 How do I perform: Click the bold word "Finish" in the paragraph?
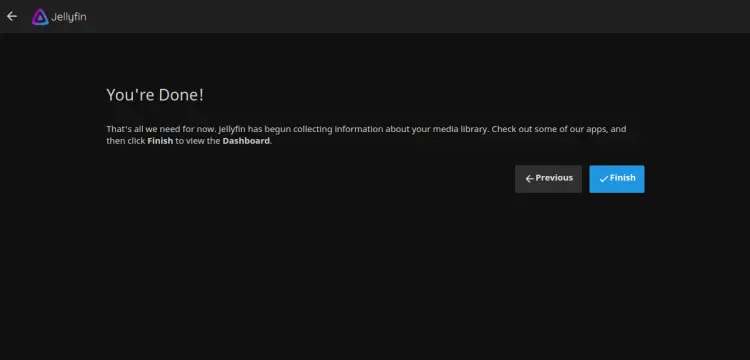coord(160,141)
